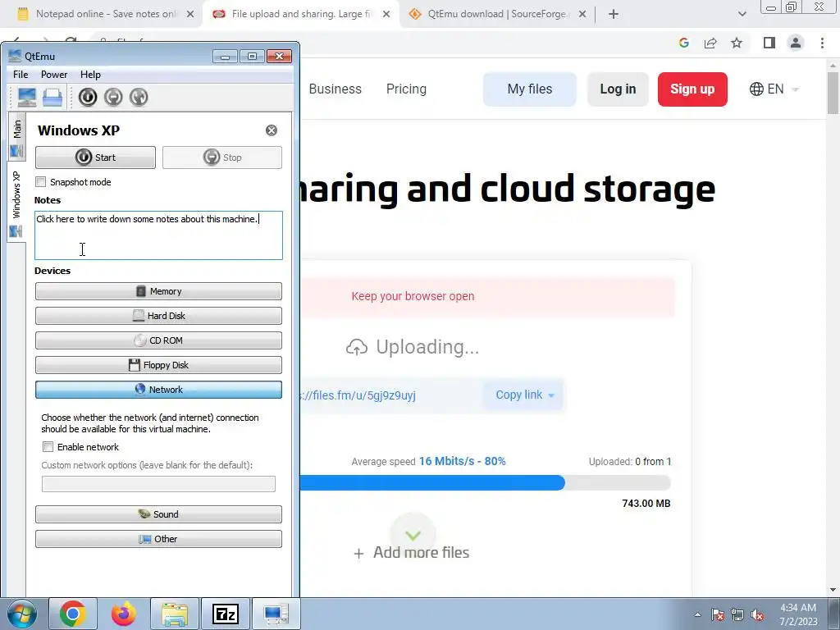Click Add more files
The image size is (840, 630).
[x=412, y=552]
